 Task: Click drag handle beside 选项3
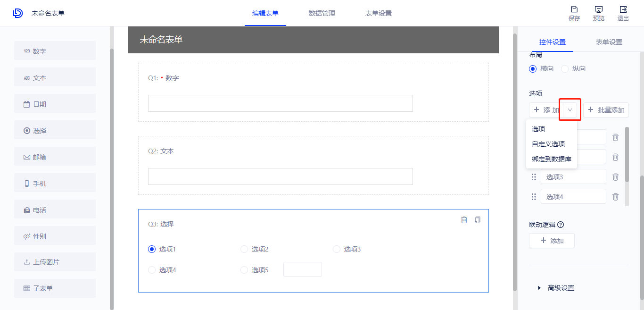tap(534, 177)
